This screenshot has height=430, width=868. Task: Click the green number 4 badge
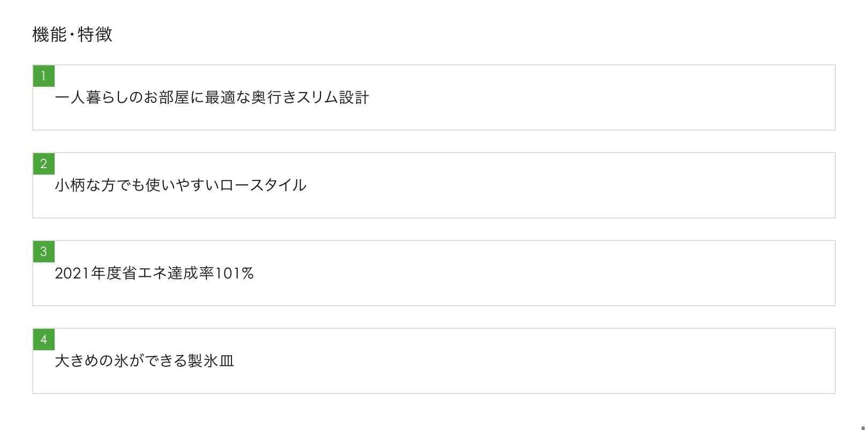tap(43, 339)
